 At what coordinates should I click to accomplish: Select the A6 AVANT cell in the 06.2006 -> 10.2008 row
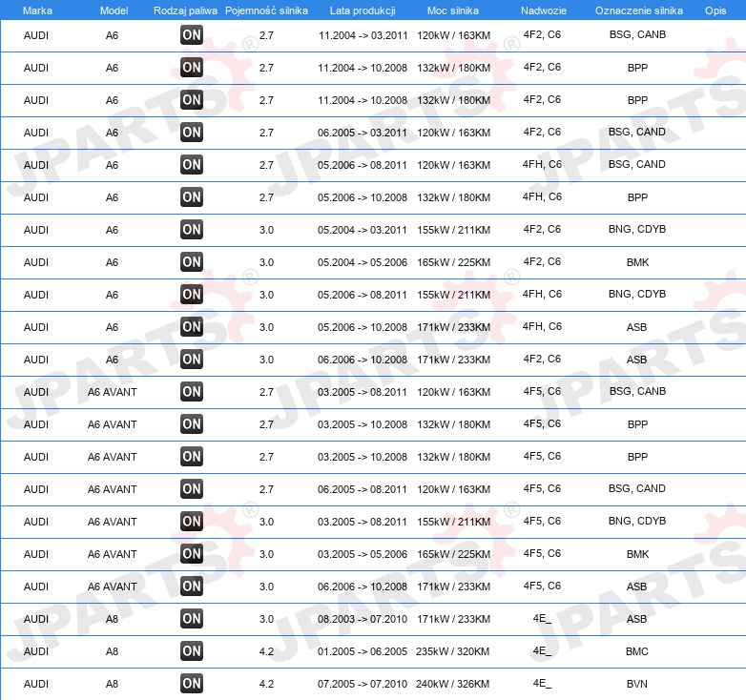112,587
